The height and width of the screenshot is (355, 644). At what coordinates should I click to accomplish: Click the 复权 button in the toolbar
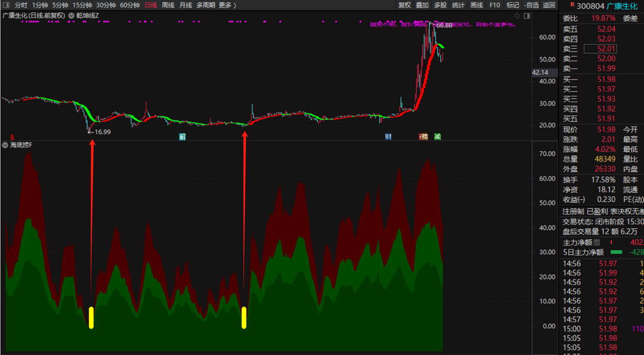405,5
